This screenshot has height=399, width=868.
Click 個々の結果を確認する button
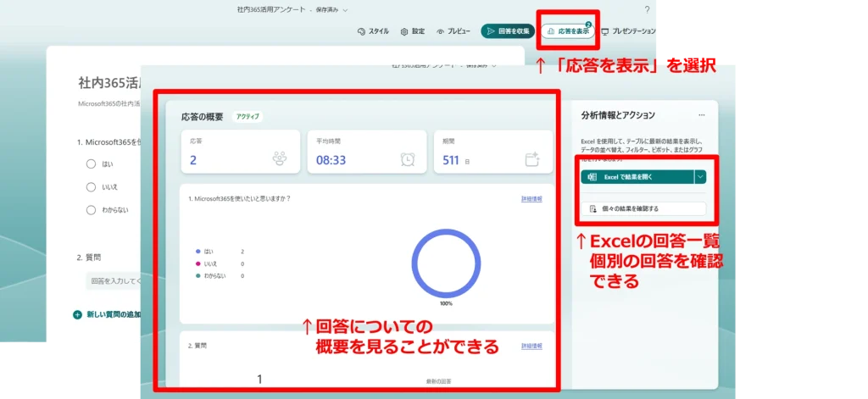pos(643,208)
